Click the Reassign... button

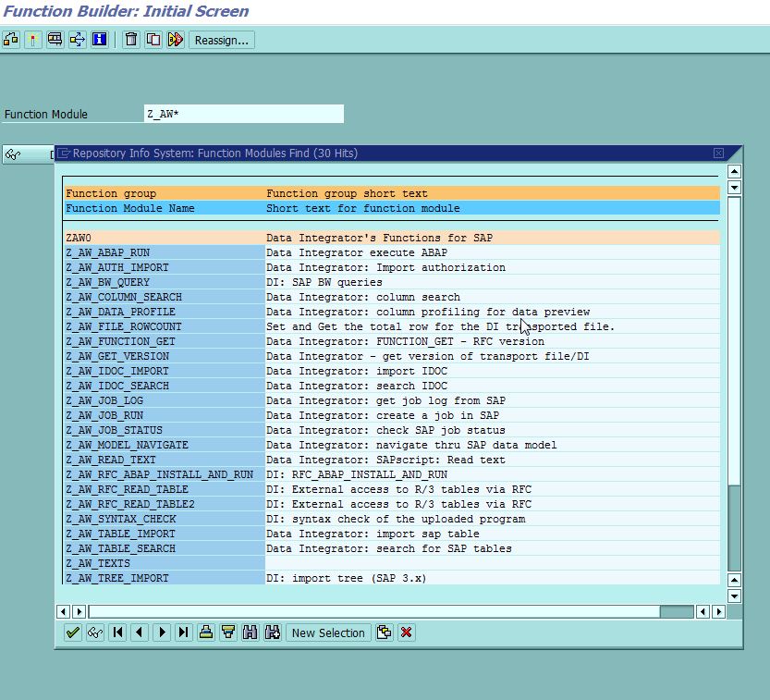coord(222,40)
